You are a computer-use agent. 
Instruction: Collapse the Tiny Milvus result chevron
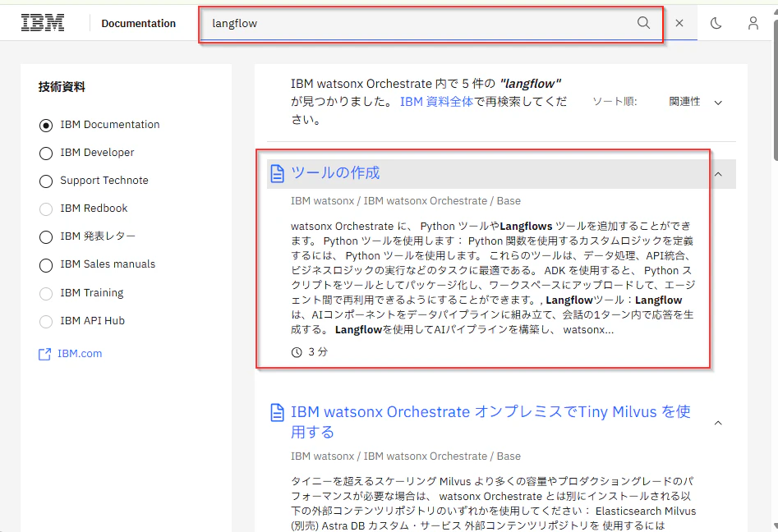pos(718,423)
